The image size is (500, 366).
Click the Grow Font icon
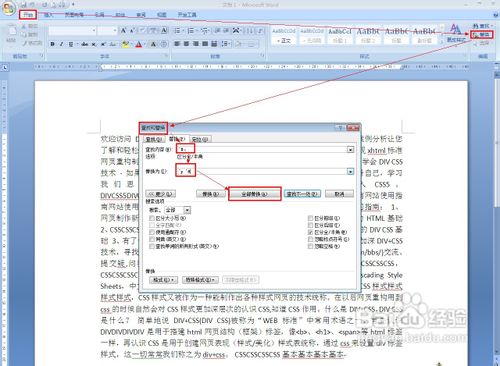pyautogui.click(x=123, y=31)
